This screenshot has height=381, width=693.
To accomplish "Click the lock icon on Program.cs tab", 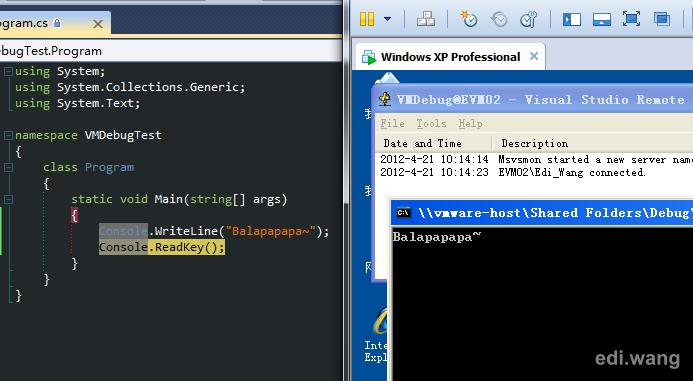I will [x=57, y=23].
